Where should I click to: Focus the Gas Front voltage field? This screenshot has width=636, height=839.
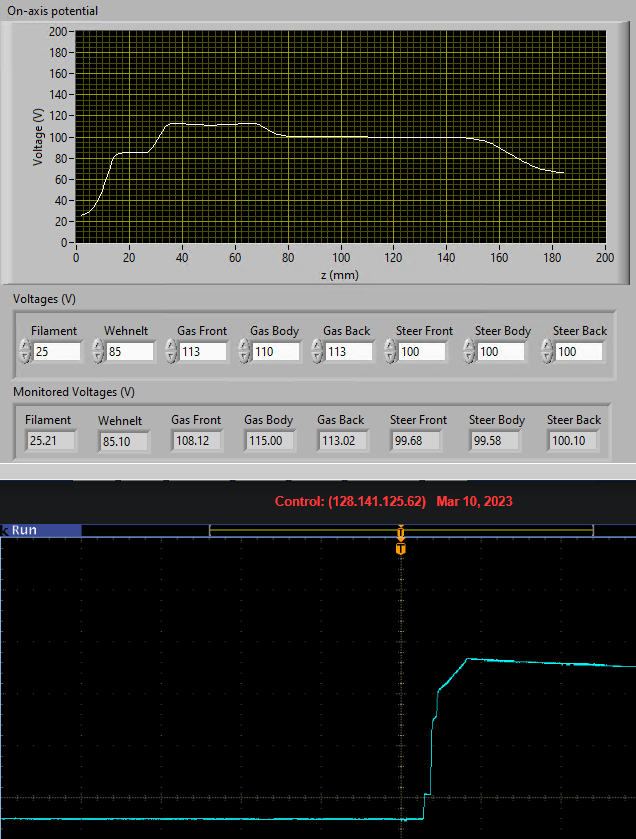(x=203, y=352)
